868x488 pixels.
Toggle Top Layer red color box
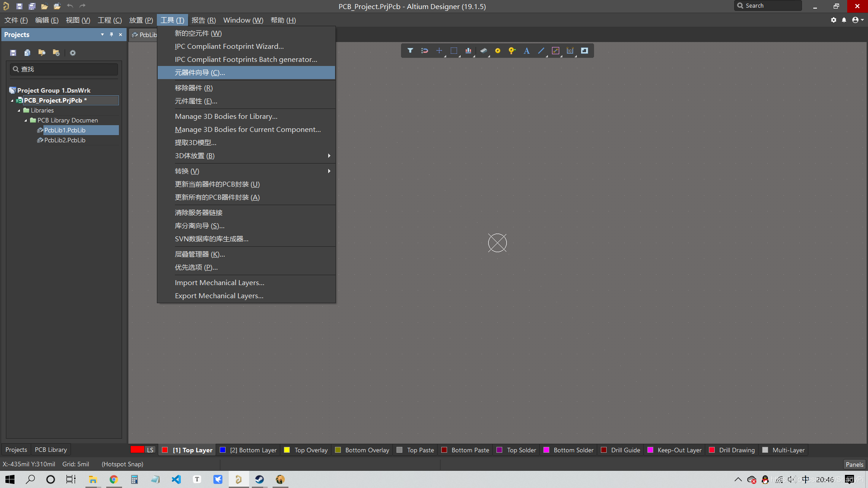pos(165,450)
